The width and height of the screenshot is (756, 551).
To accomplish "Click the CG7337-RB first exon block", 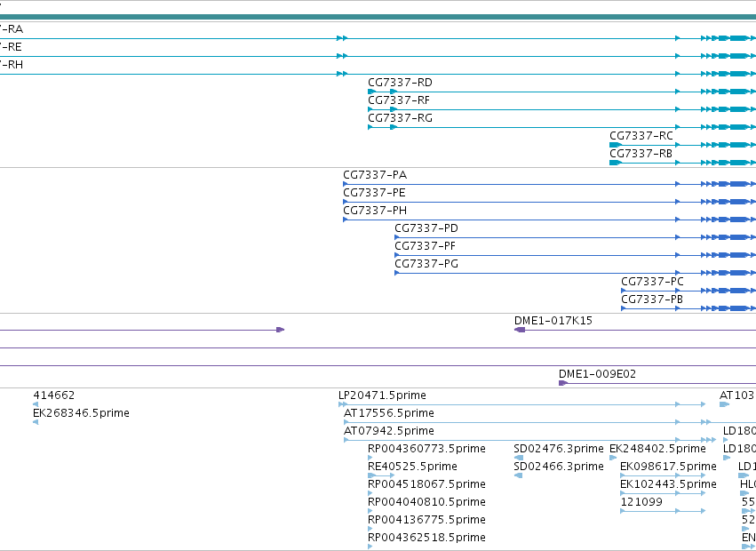I will tap(616, 163).
